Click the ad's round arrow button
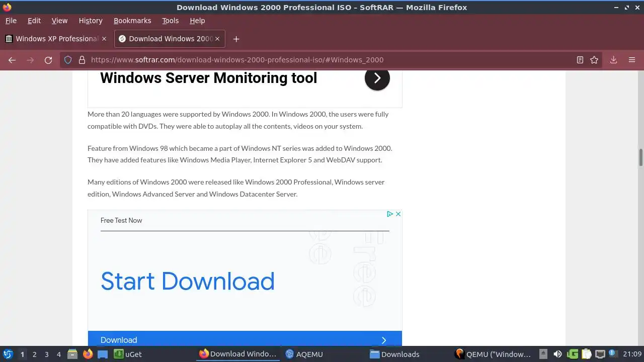The width and height of the screenshot is (644, 362). (x=377, y=78)
